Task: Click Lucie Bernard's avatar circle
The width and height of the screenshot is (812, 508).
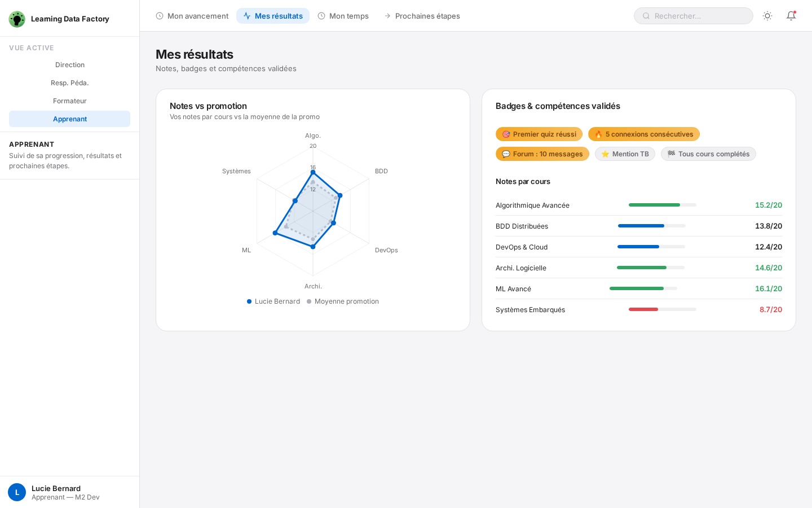Action: [x=17, y=492]
